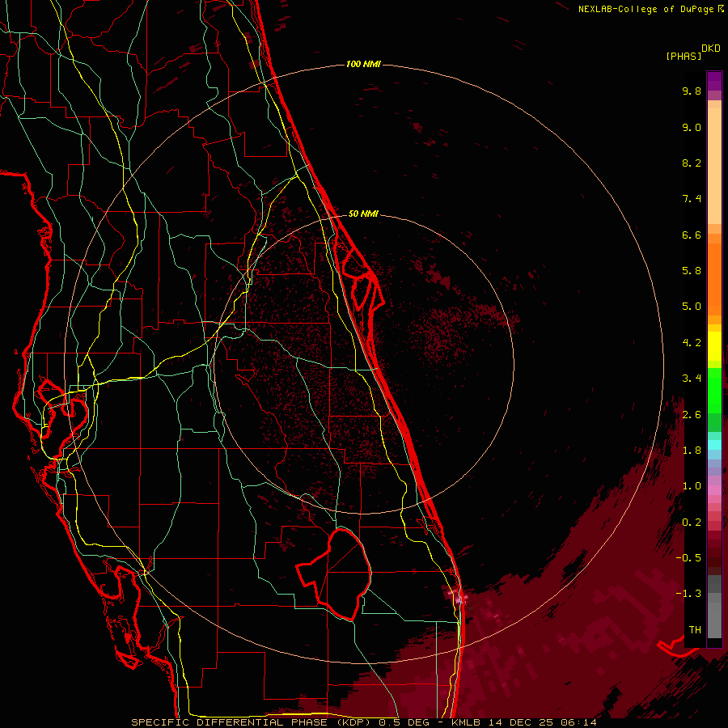Click the pink echo on the southeast coast
The width and height of the screenshot is (728, 728).
point(460,600)
